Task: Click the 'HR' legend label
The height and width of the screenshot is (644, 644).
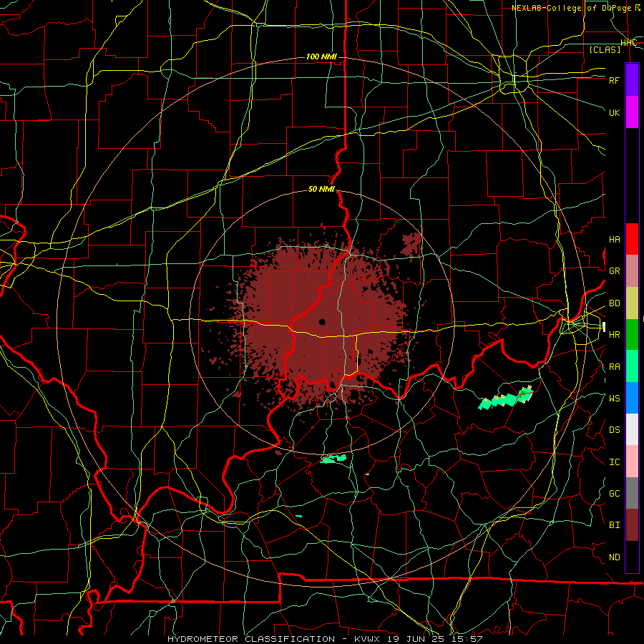Action: (614, 335)
